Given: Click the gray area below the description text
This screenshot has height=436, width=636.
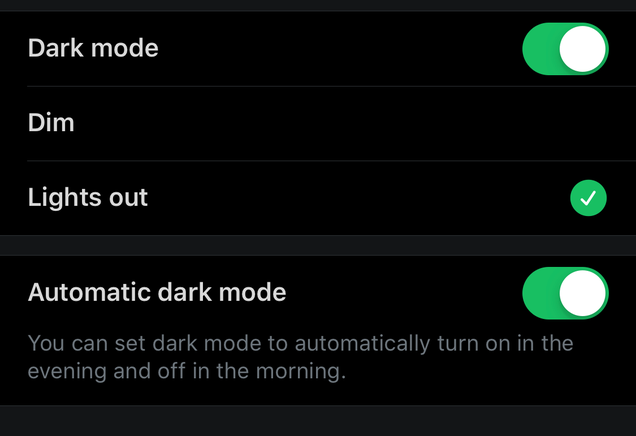Looking at the screenshot, I should (x=318, y=421).
